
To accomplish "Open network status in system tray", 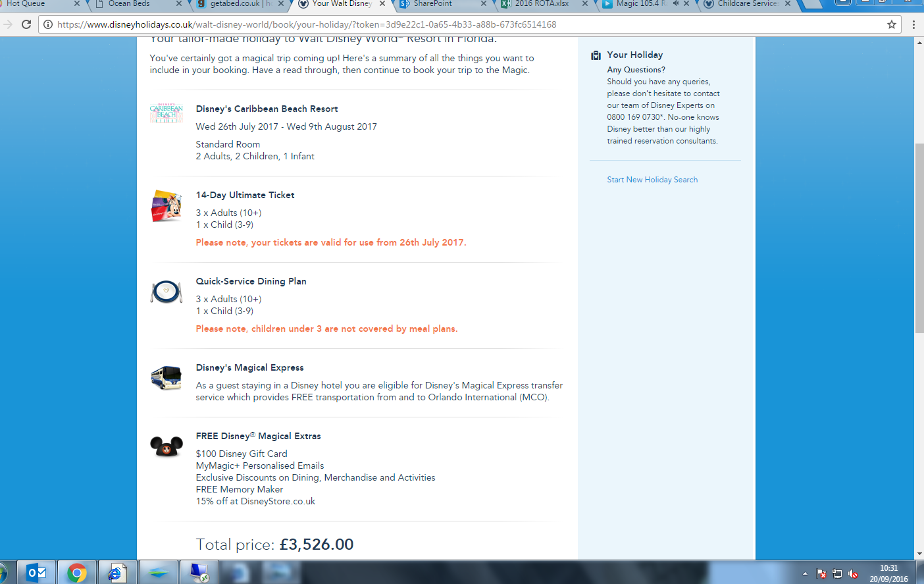I will [x=837, y=573].
